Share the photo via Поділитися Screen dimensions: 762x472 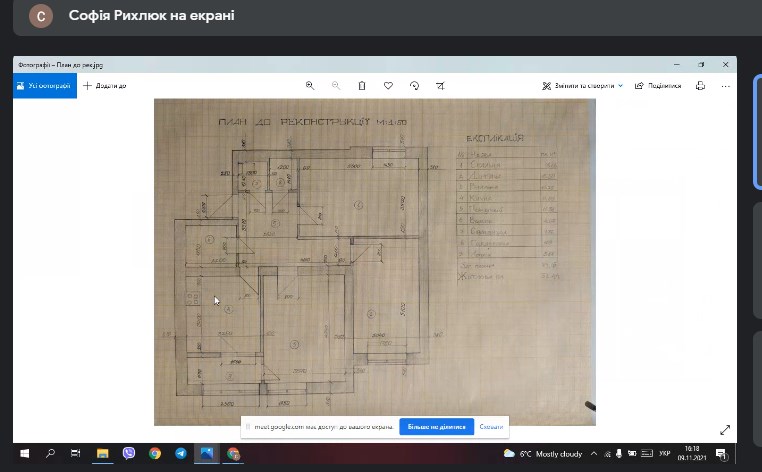point(658,86)
